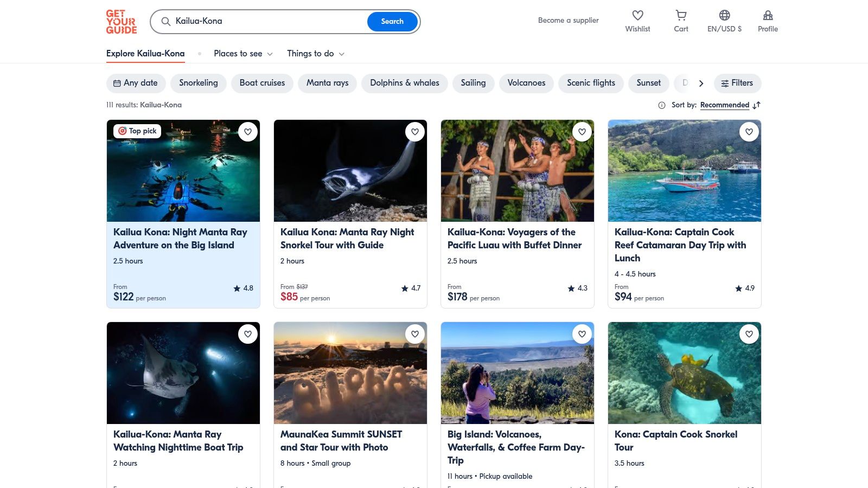
Task: Open the Recommended sort dropdown
Action: click(x=724, y=105)
